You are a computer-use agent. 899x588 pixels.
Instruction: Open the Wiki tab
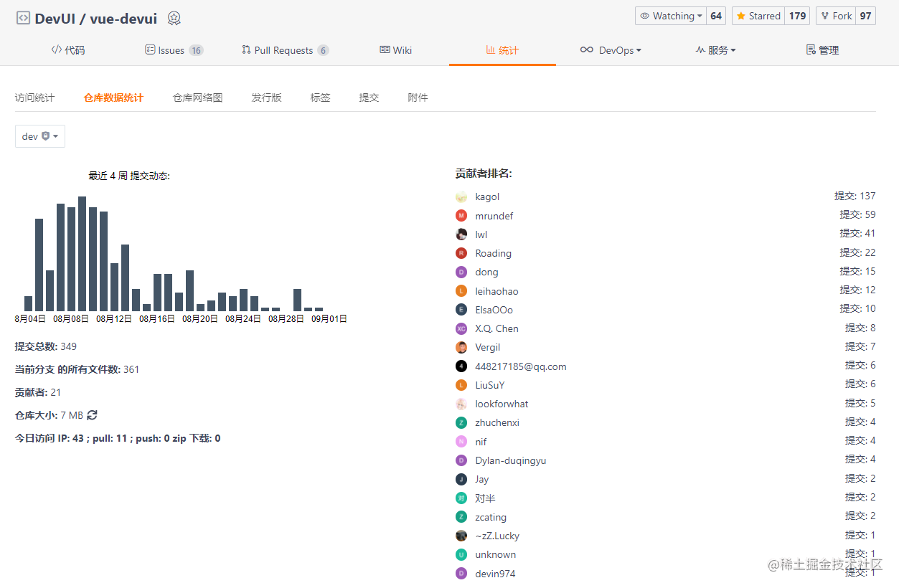coord(396,50)
